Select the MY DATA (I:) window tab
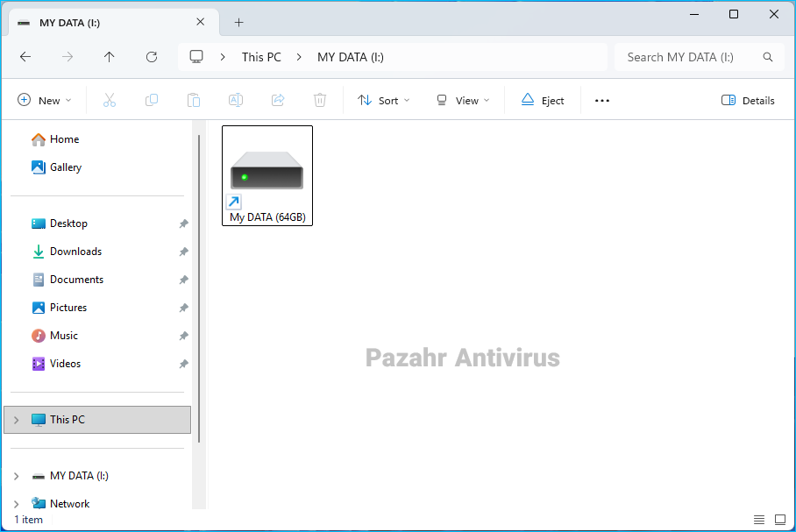Screen dimensions: 796x532 click(114, 22)
